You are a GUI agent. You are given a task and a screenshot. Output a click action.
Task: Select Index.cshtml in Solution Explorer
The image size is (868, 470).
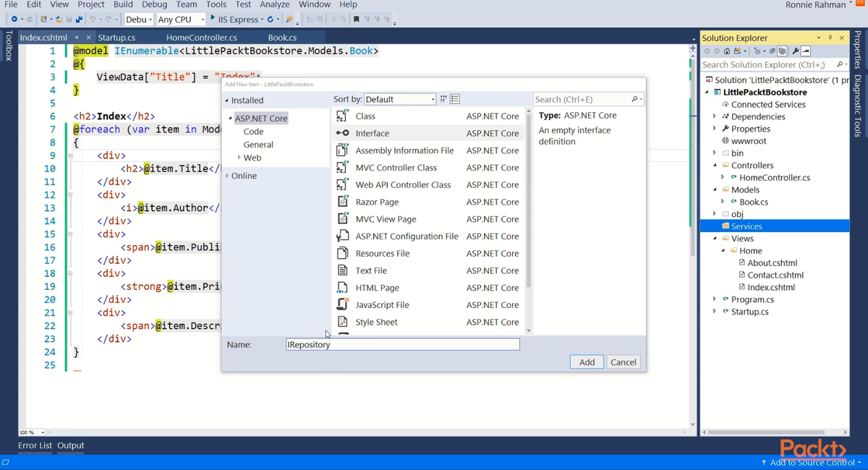771,287
